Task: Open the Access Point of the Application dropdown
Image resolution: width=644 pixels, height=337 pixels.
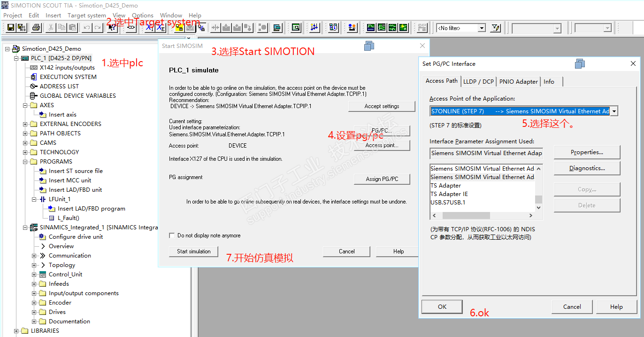Action: coord(613,111)
